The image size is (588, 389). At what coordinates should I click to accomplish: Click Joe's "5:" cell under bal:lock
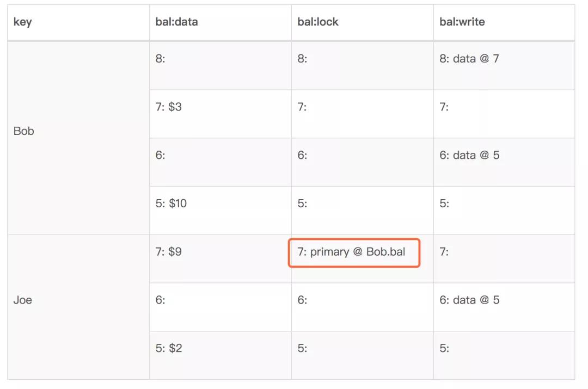[303, 348]
